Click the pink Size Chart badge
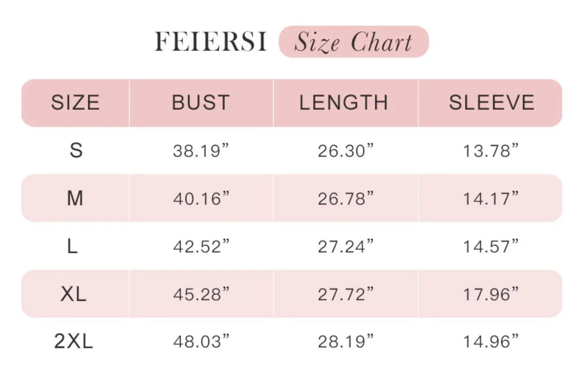 pos(354,42)
